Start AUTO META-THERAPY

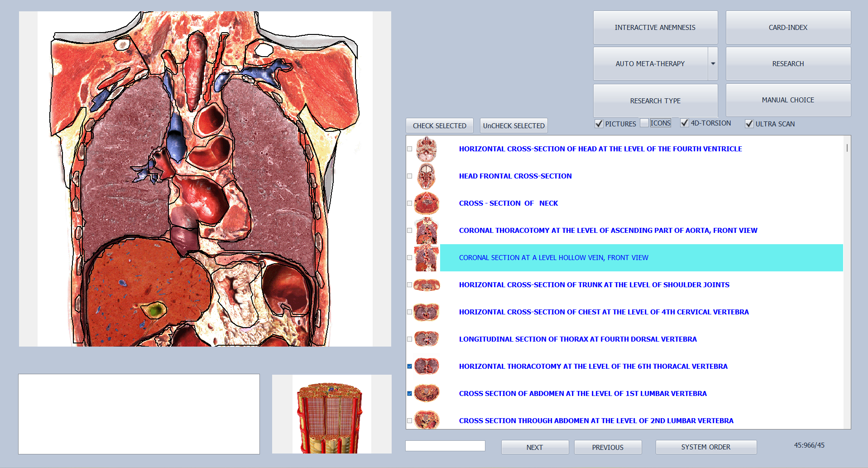click(650, 64)
